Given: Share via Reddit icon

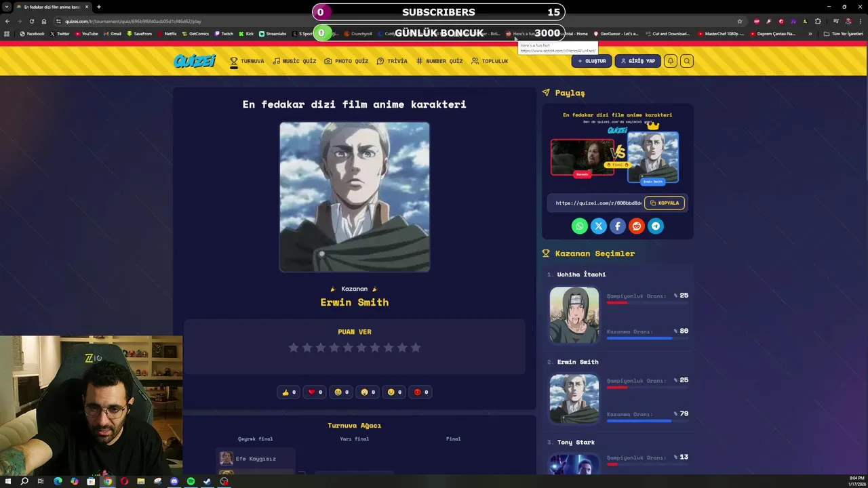Looking at the screenshot, I should pos(637,226).
